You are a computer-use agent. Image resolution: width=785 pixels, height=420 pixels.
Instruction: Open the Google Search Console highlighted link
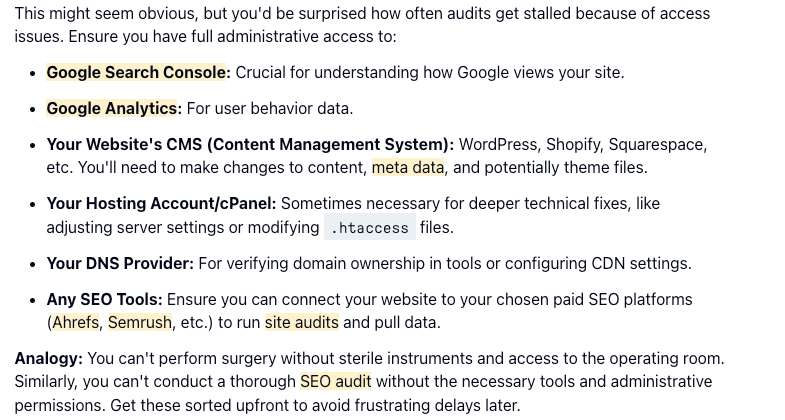tap(137, 72)
